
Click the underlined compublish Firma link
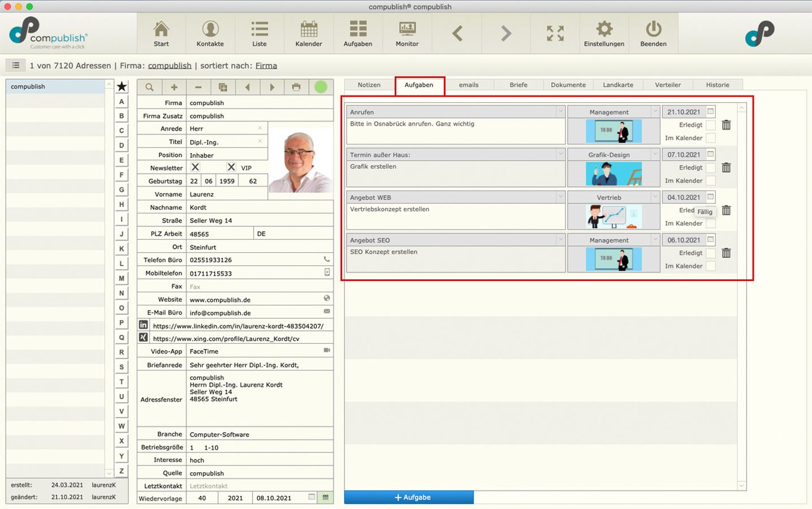170,66
